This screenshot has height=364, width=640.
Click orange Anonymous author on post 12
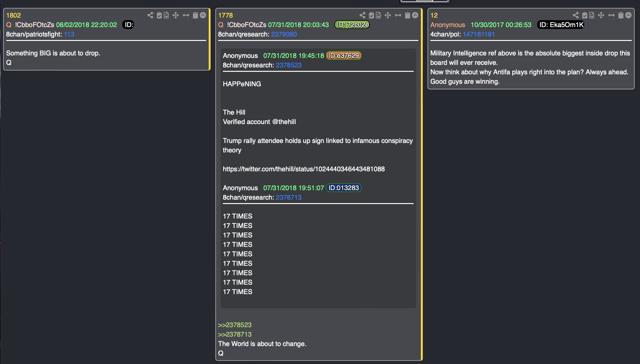tap(448, 25)
